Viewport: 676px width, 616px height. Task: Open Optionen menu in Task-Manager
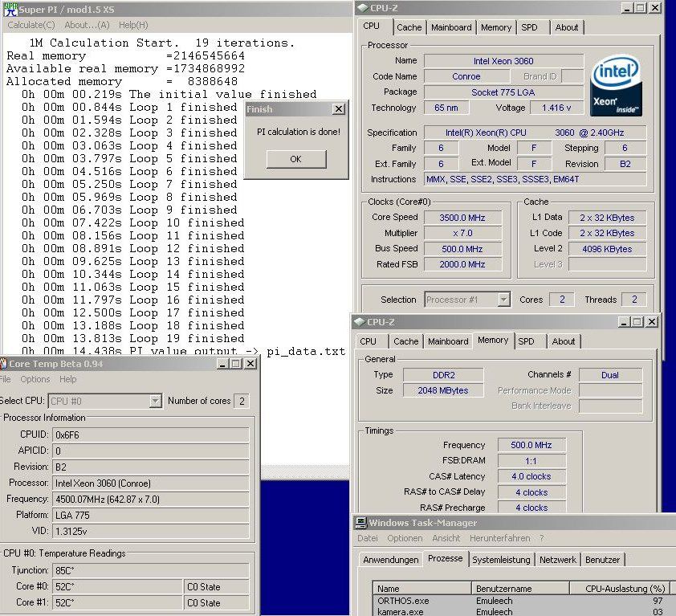(x=405, y=538)
